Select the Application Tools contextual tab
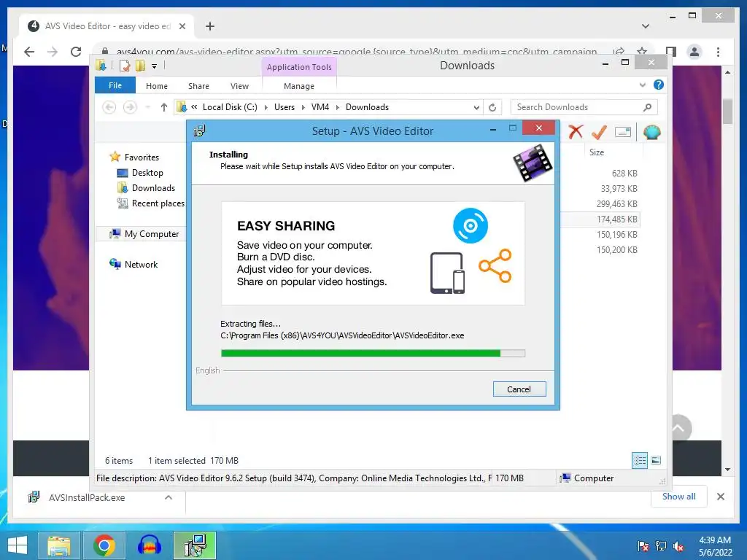Screen dimensions: 747x560 tap(299, 67)
